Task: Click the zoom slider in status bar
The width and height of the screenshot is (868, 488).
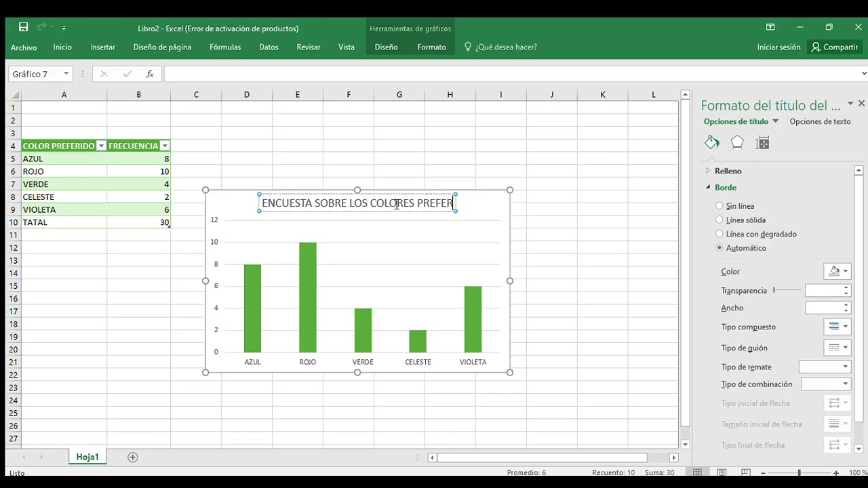Action: [800, 473]
